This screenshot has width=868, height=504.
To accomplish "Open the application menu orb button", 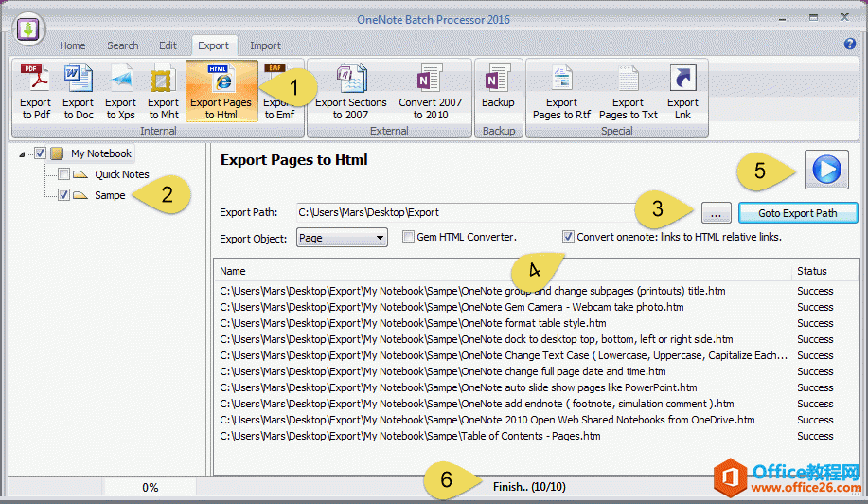I will pos(27,28).
